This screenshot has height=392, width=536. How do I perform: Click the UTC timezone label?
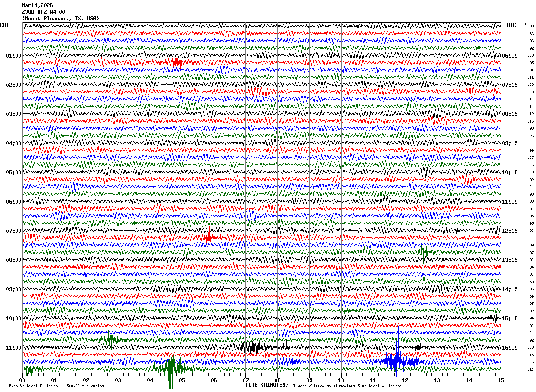[512, 25]
